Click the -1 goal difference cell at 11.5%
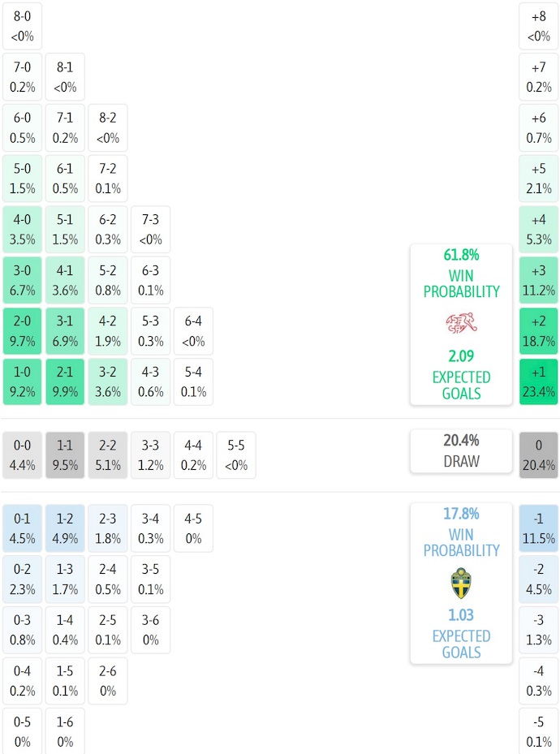The height and width of the screenshot is (754, 560). (x=539, y=528)
